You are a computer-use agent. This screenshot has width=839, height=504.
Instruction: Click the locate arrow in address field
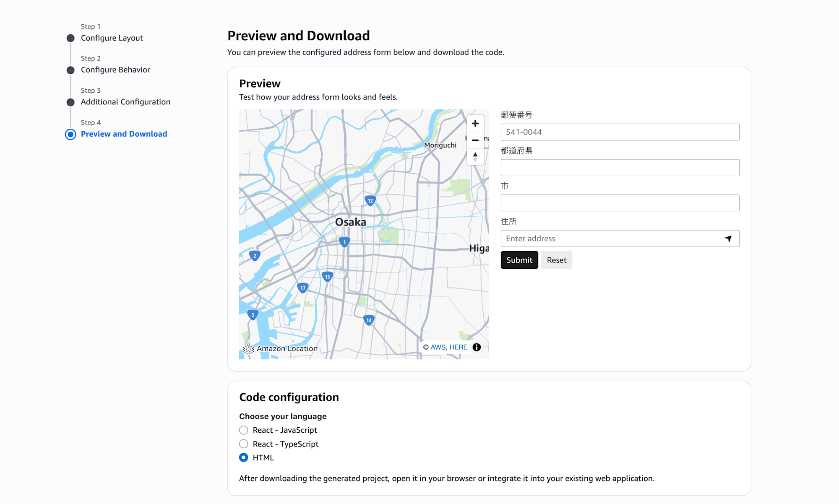point(728,239)
